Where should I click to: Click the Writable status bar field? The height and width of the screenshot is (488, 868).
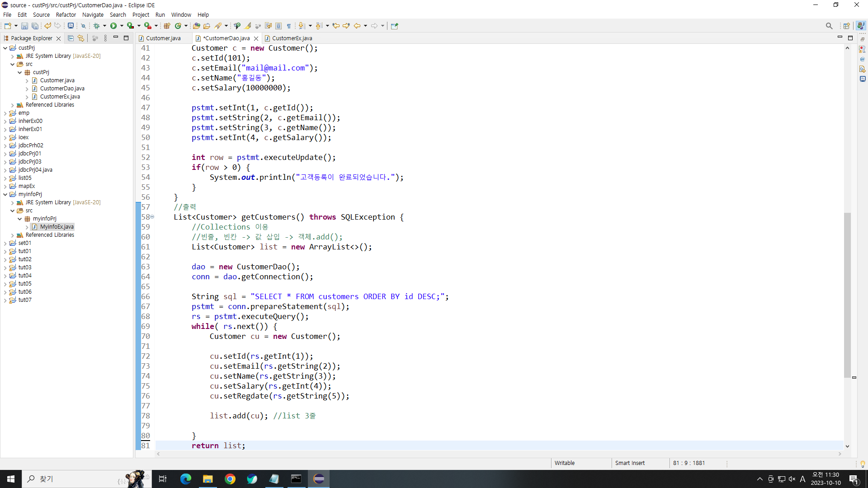565,463
